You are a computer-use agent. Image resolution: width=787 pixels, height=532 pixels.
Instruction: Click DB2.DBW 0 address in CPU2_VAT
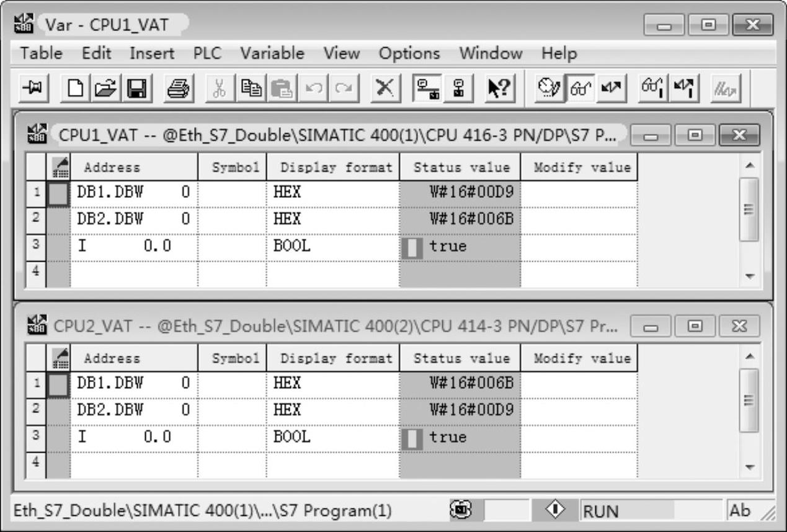(134, 410)
